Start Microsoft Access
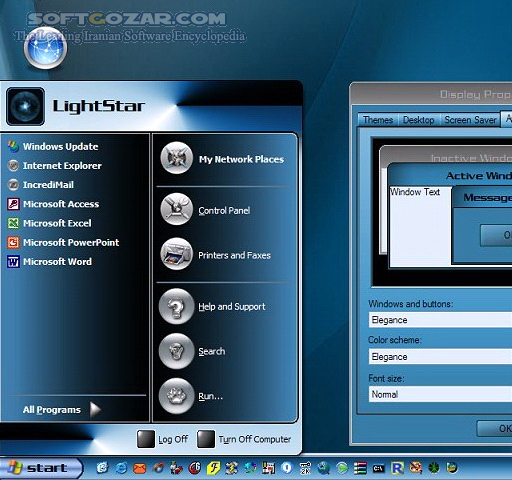The height and width of the screenshot is (480, 512). tap(53, 204)
